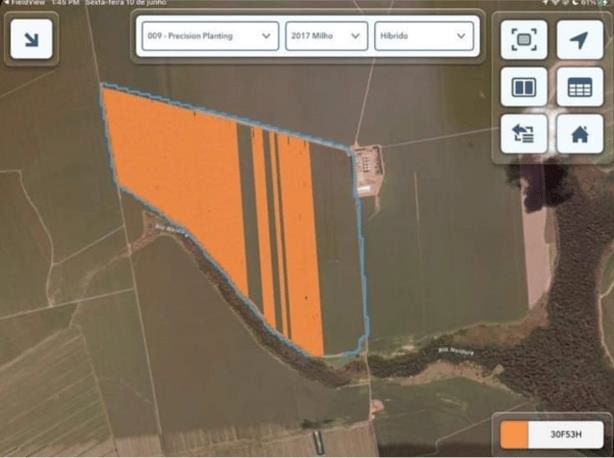The width and height of the screenshot is (614, 458).
Task: Tap the farm buildings east of the field
Action: 368,162
